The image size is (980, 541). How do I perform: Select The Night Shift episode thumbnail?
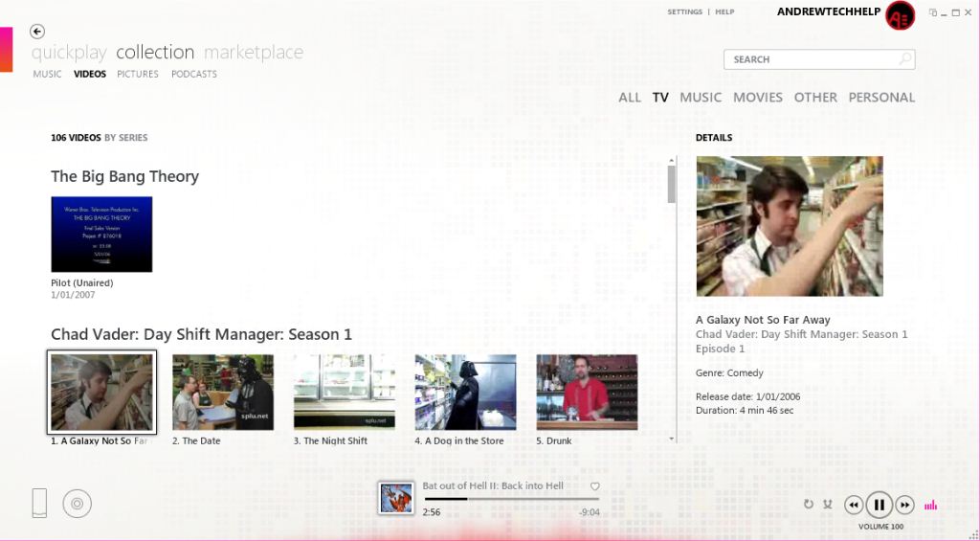click(345, 393)
